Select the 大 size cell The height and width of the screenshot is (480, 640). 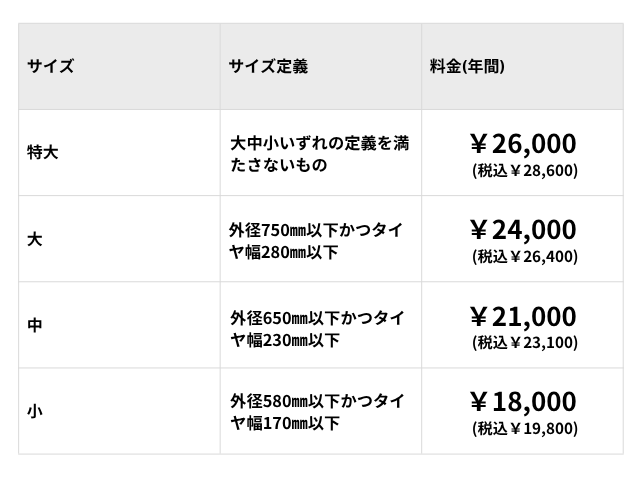tap(35, 240)
